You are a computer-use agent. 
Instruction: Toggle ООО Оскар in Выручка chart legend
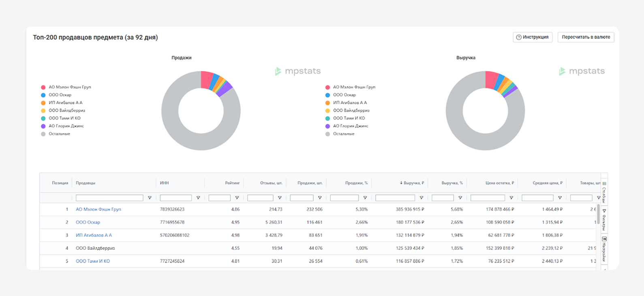[340, 95]
